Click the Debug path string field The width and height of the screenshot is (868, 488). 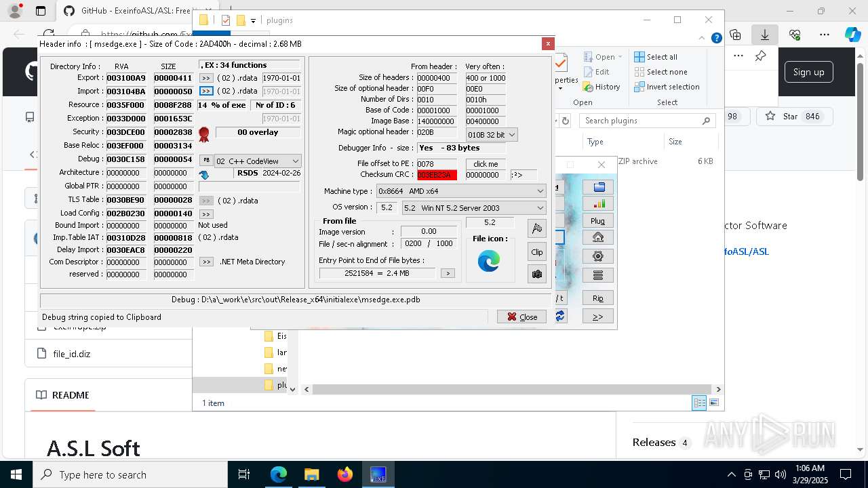(x=296, y=300)
